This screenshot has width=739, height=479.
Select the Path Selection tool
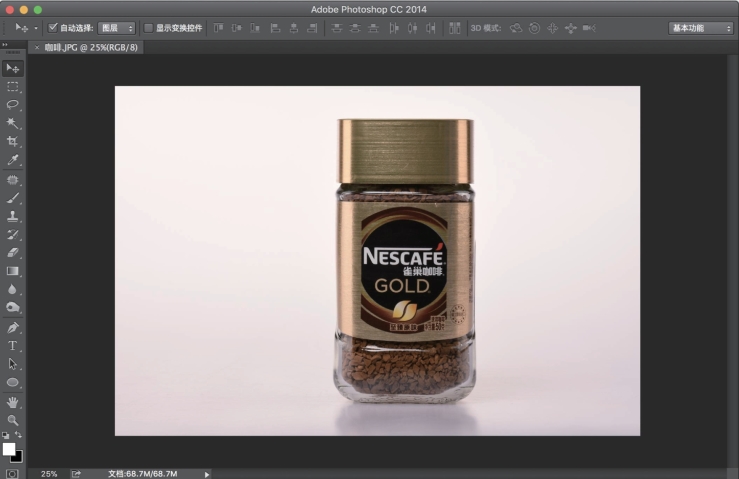click(13, 364)
